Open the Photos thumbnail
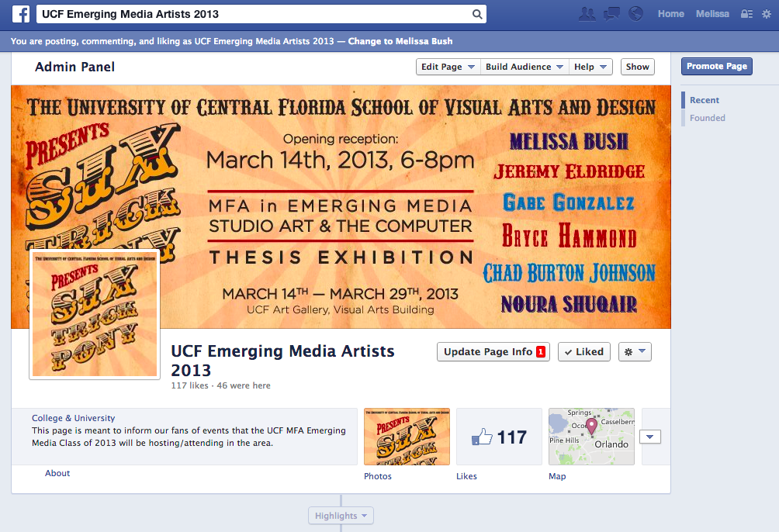Image resolution: width=779 pixels, height=532 pixels. tap(407, 437)
